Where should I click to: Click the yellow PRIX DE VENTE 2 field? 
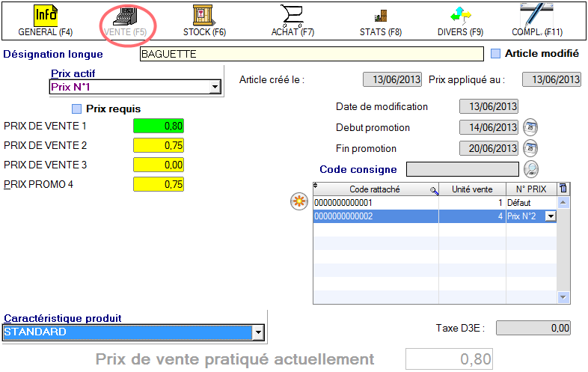[x=159, y=145]
